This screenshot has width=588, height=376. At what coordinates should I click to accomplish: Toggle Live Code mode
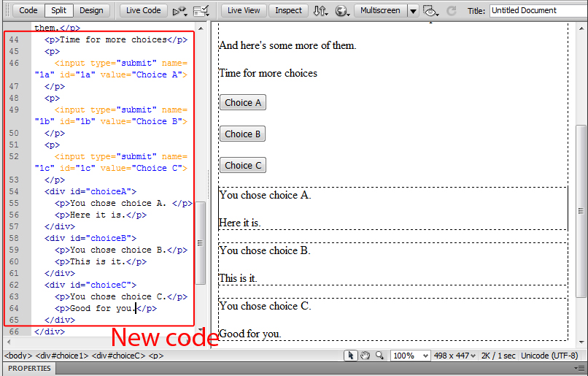click(143, 10)
